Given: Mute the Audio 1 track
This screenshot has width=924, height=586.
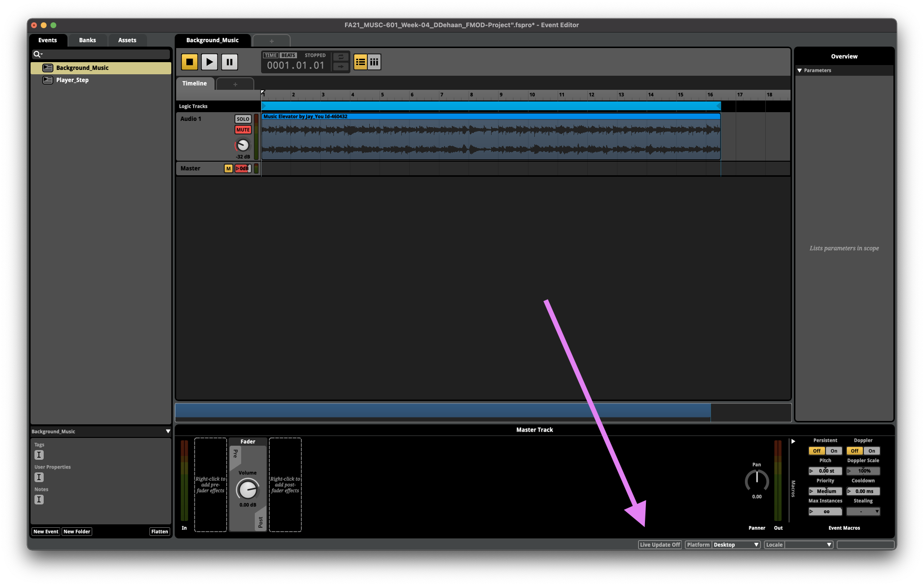Looking at the screenshot, I should (243, 130).
